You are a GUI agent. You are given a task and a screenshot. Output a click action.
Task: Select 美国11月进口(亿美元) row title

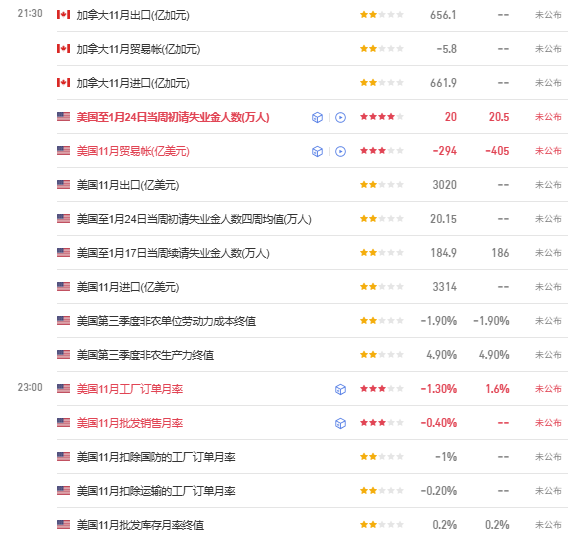[128, 287]
